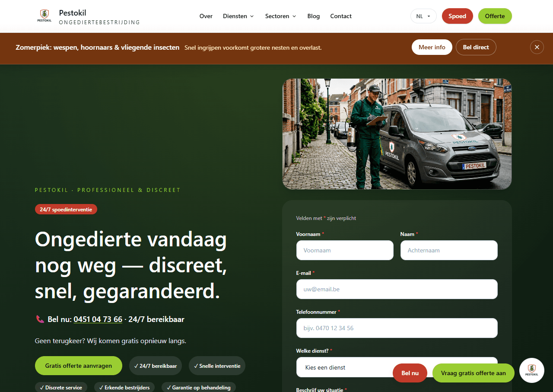
Task: Call the number 0451 04 73 66
Action: point(98,319)
